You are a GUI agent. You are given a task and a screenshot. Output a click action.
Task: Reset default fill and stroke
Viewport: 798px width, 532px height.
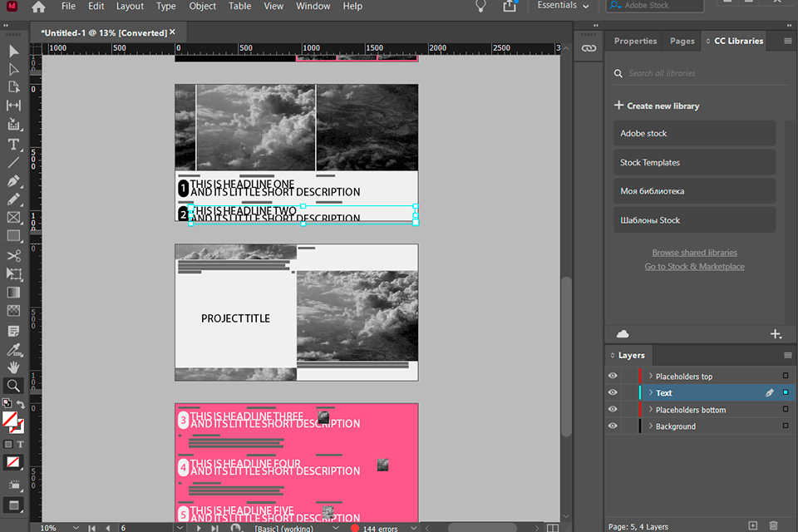(7, 404)
